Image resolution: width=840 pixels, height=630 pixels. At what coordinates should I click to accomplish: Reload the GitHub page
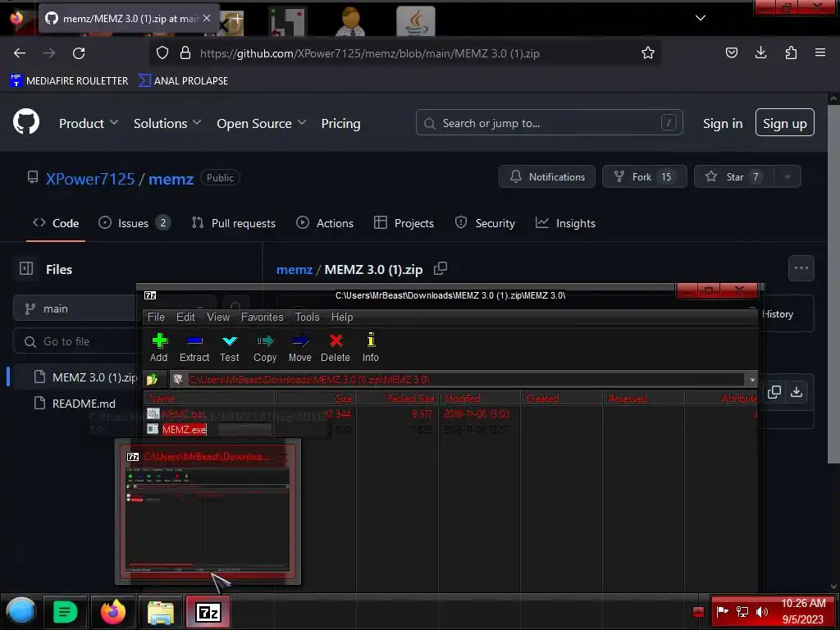pyautogui.click(x=79, y=53)
